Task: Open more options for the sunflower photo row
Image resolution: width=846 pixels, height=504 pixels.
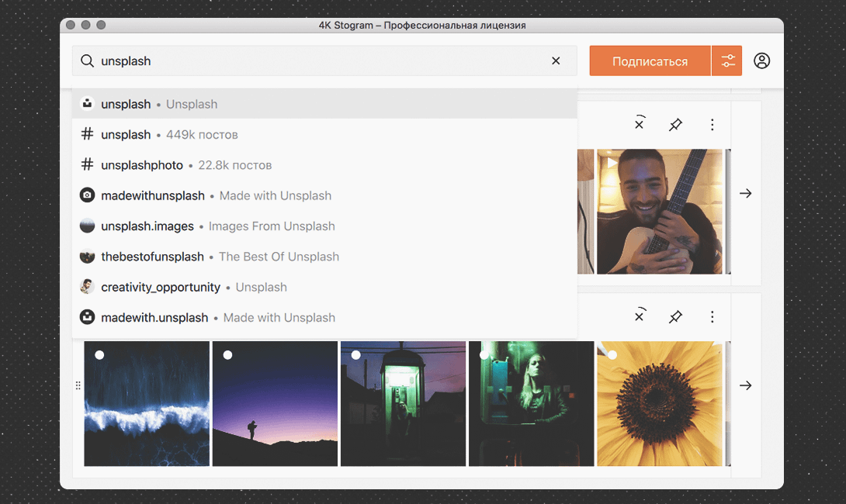Action: [713, 316]
